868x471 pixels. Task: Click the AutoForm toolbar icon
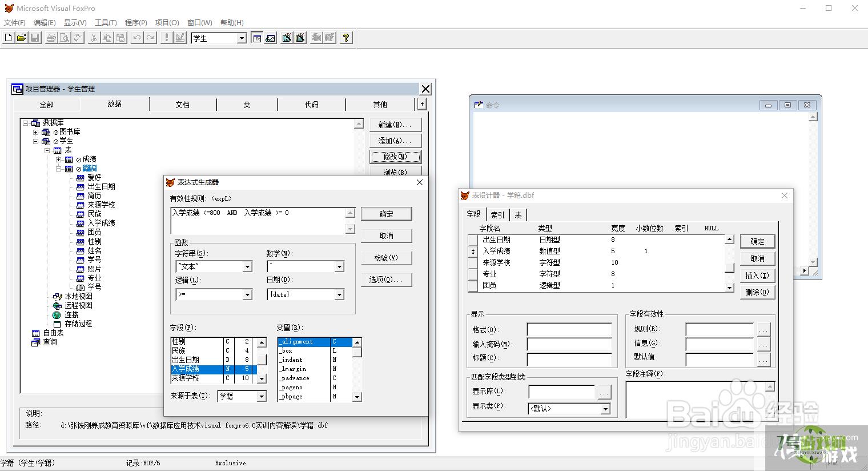click(316, 38)
